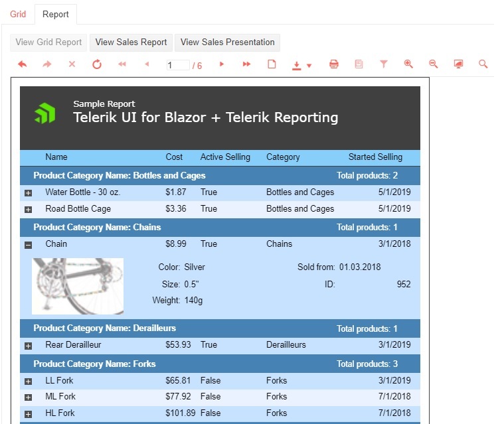Click Total products: 3 text
The width and height of the screenshot is (504, 424).
point(367,364)
